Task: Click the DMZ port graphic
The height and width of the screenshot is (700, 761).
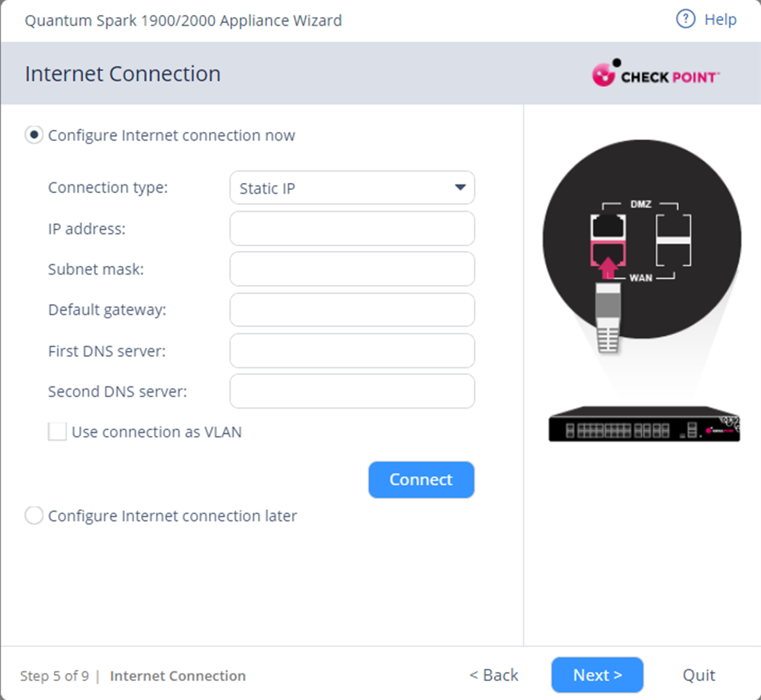Action: tap(608, 226)
